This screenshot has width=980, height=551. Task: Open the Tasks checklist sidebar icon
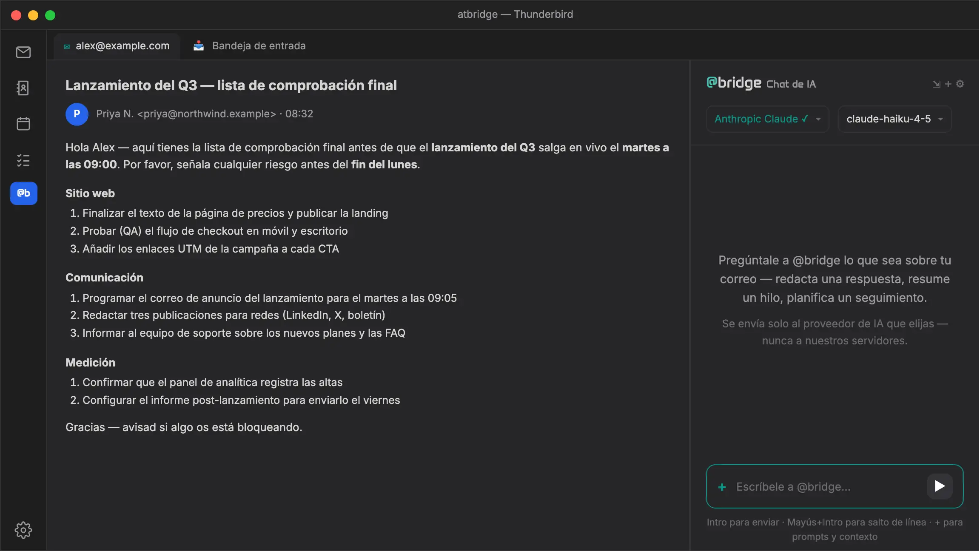(23, 160)
